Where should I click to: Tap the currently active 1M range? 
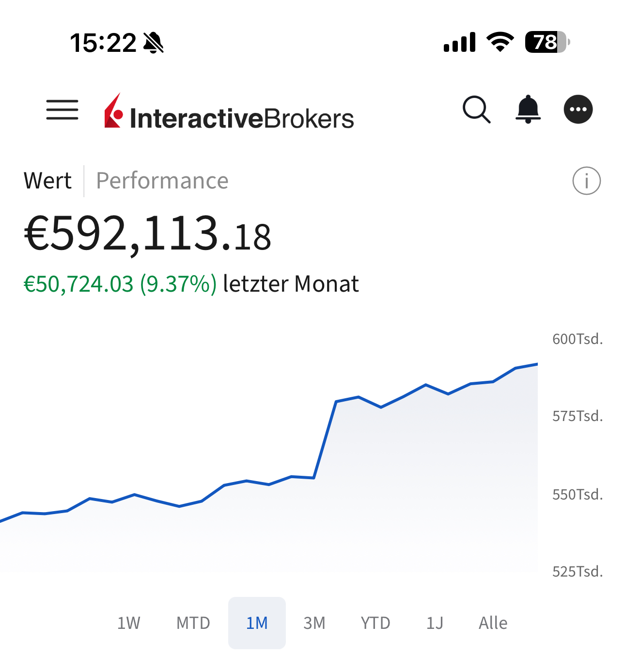[x=257, y=623]
